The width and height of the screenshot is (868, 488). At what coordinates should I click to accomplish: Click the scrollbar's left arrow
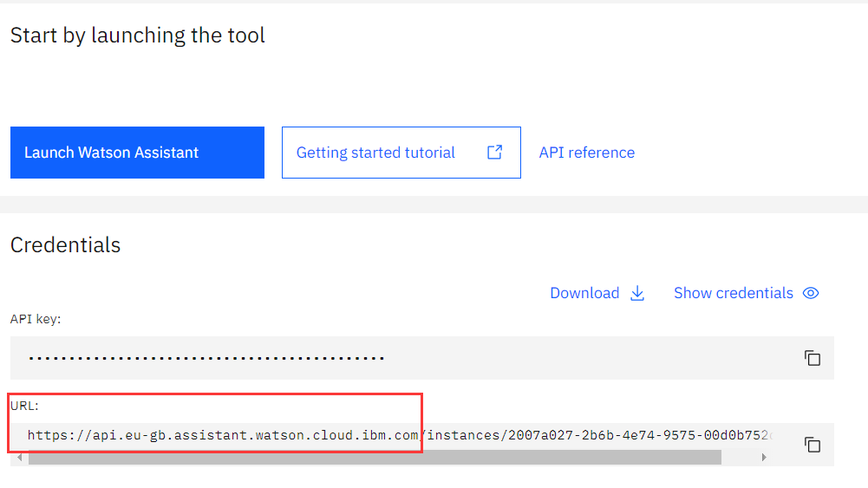(x=19, y=458)
